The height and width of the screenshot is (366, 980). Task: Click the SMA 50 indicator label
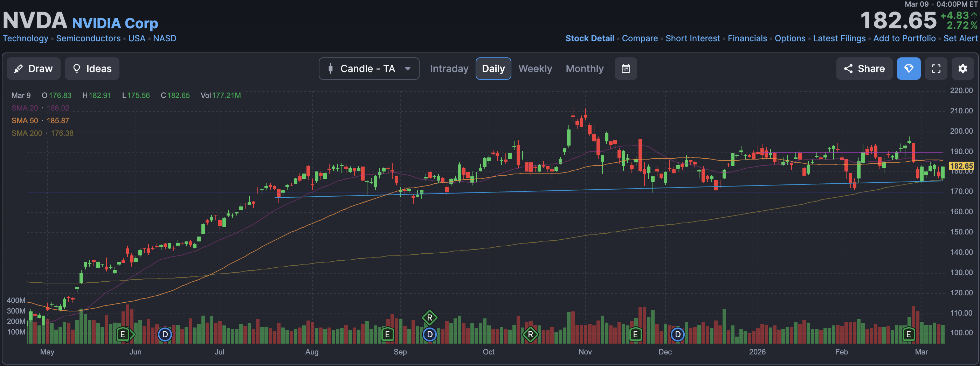click(25, 120)
